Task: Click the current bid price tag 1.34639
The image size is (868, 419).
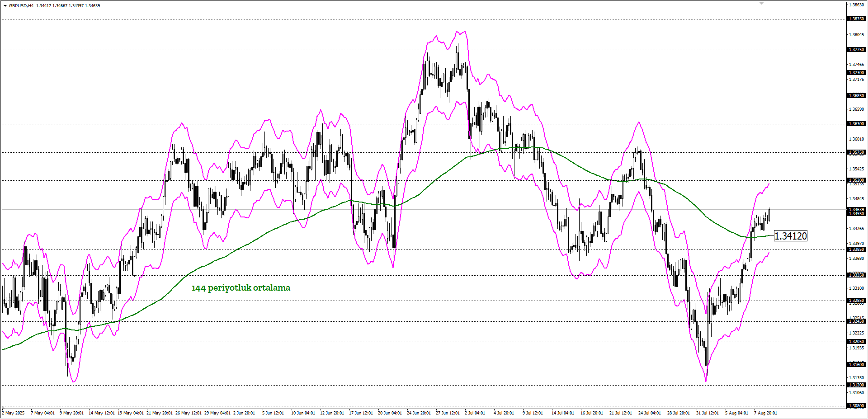Action: 856,210
